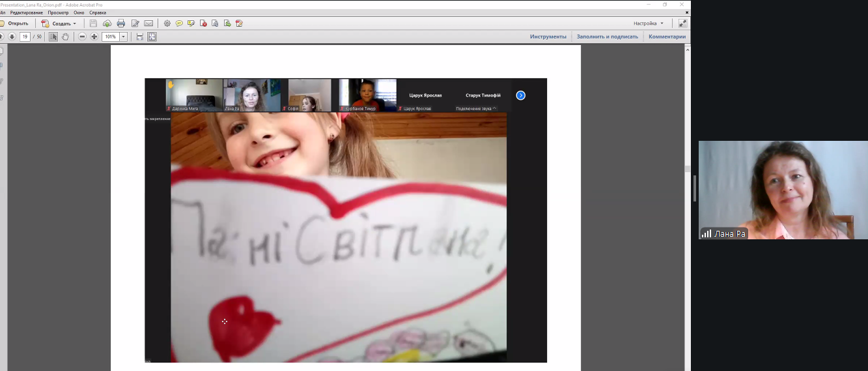Click the page with magnifier toolbar icon
Viewport: 868px width, 371px height.
click(215, 23)
